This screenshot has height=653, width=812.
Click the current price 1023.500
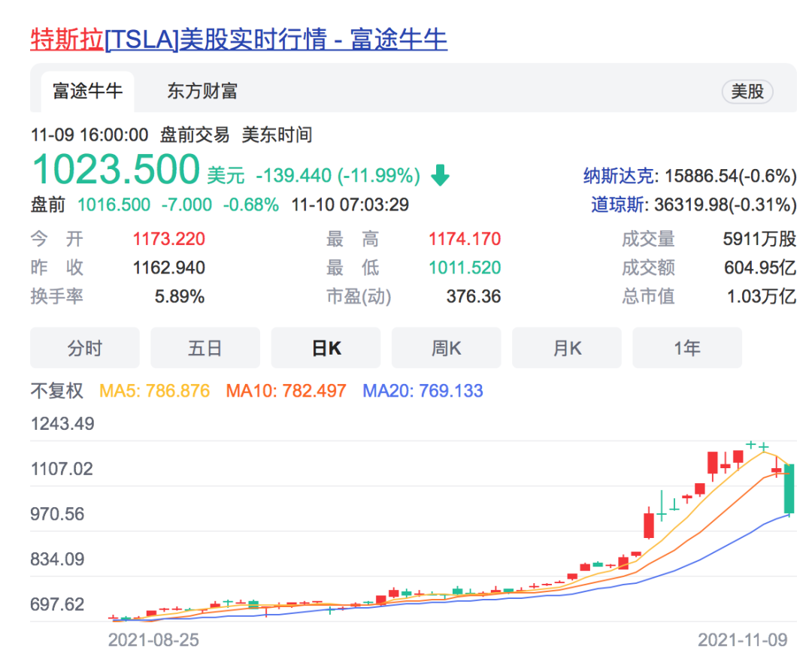coord(116,169)
